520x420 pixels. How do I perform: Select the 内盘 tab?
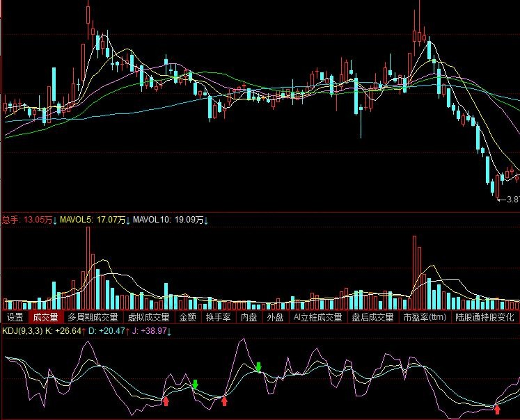click(x=249, y=317)
